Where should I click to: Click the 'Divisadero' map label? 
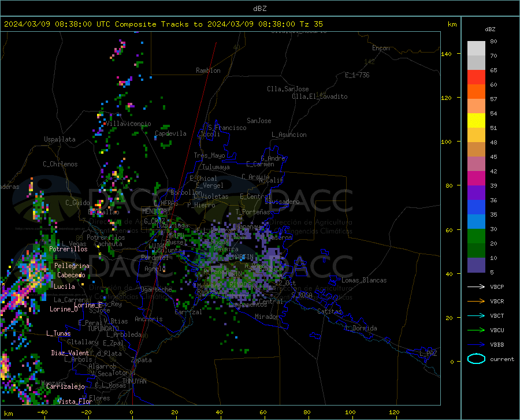pos(282,202)
